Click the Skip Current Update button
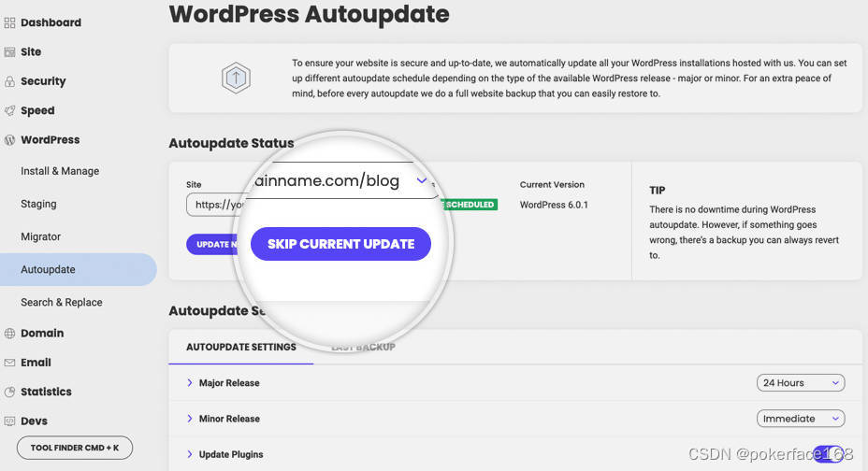868x471 pixels. (341, 244)
